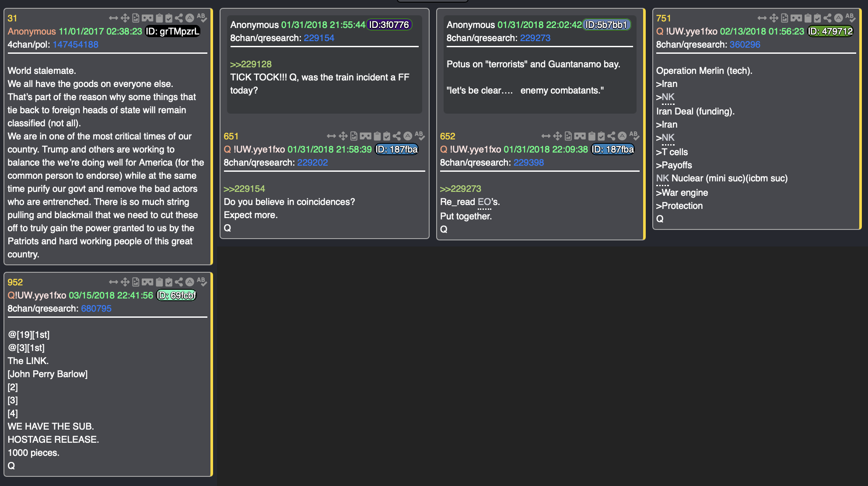Screen dimensions: 868x486
Task: Click the horizontal resize arrows icon on post 651
Action: pos(331,136)
